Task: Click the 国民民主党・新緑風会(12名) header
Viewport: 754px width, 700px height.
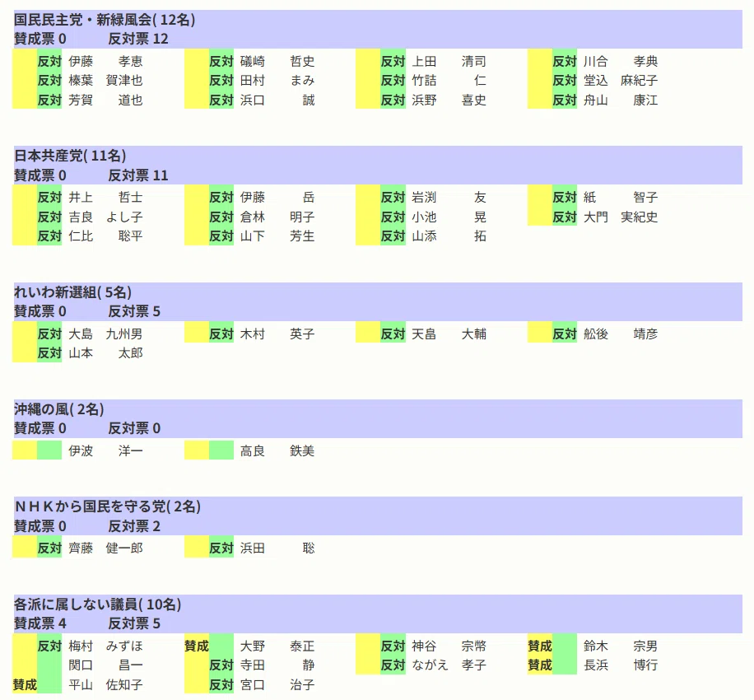Action: [x=105, y=20]
